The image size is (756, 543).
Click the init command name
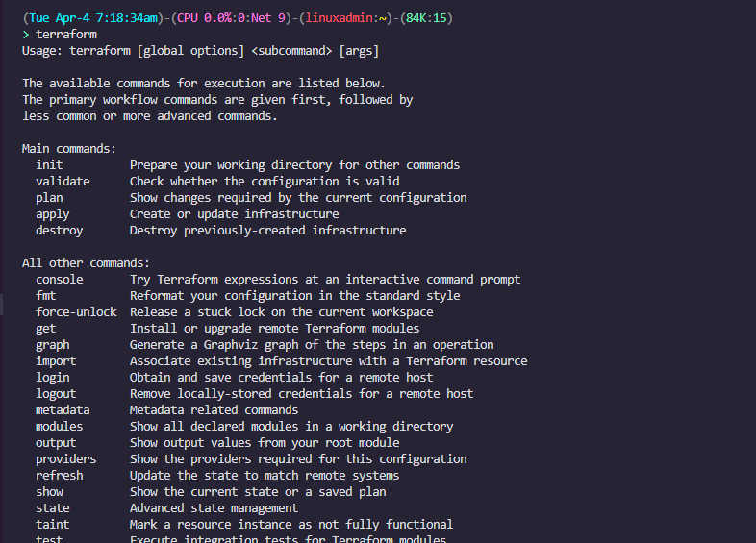click(49, 165)
